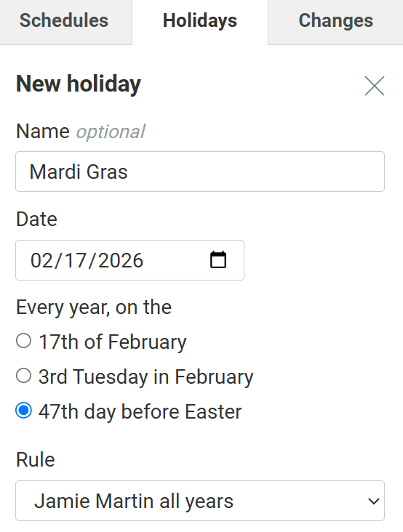Choose 3rd Tuesday in February radio option

(24, 376)
